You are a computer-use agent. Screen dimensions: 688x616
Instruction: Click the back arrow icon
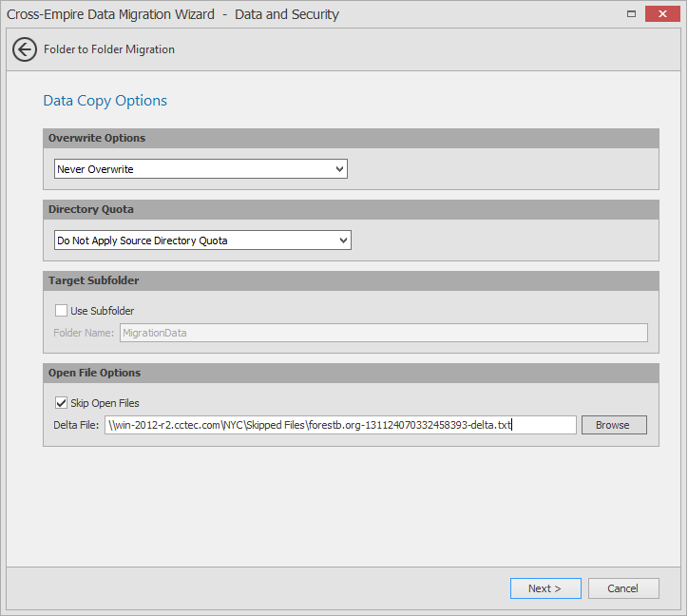[x=25, y=49]
